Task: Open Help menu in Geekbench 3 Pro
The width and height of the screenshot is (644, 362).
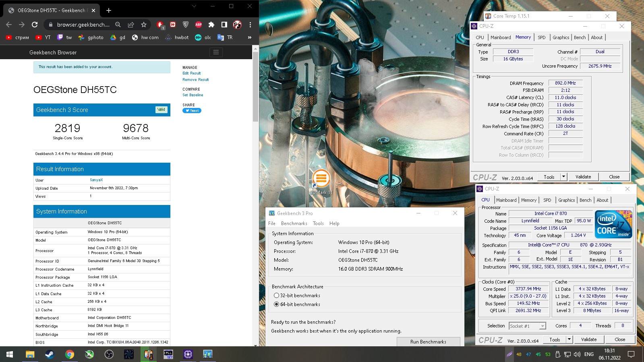Action: 334,223
